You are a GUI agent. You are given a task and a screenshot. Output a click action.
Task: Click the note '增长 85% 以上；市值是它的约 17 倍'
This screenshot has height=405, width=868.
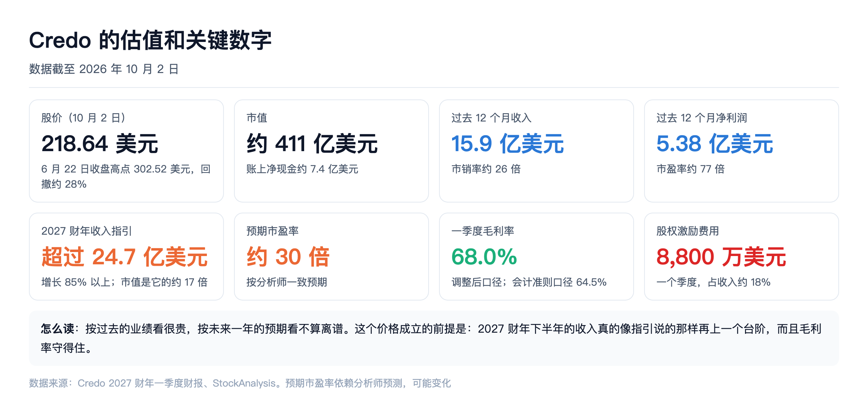point(124,282)
